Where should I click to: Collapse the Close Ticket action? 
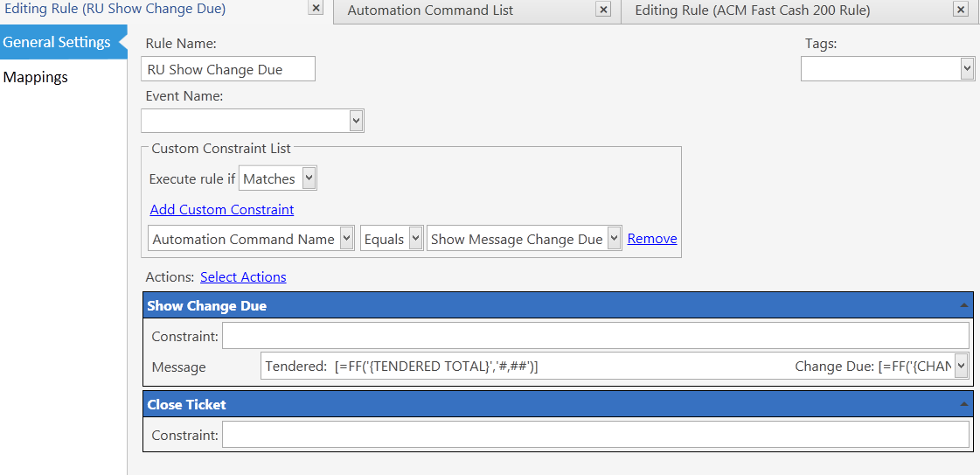point(963,404)
